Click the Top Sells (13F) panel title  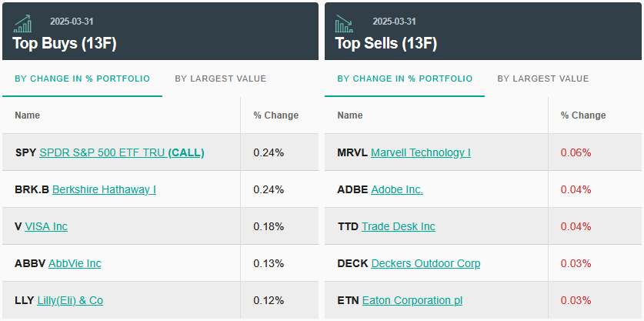click(386, 43)
